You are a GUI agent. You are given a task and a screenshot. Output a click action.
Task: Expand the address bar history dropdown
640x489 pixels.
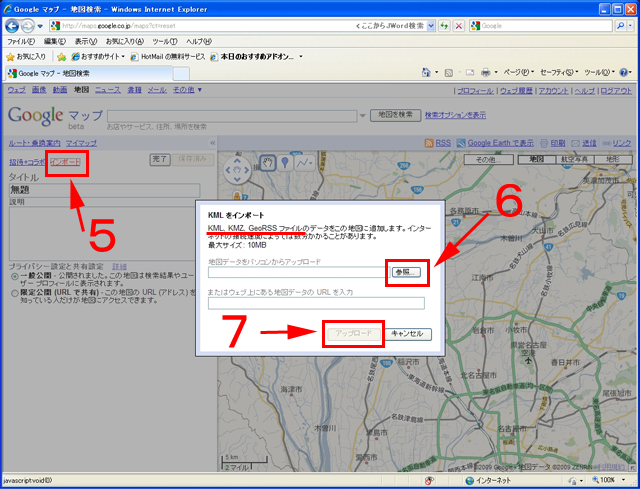(x=431, y=26)
